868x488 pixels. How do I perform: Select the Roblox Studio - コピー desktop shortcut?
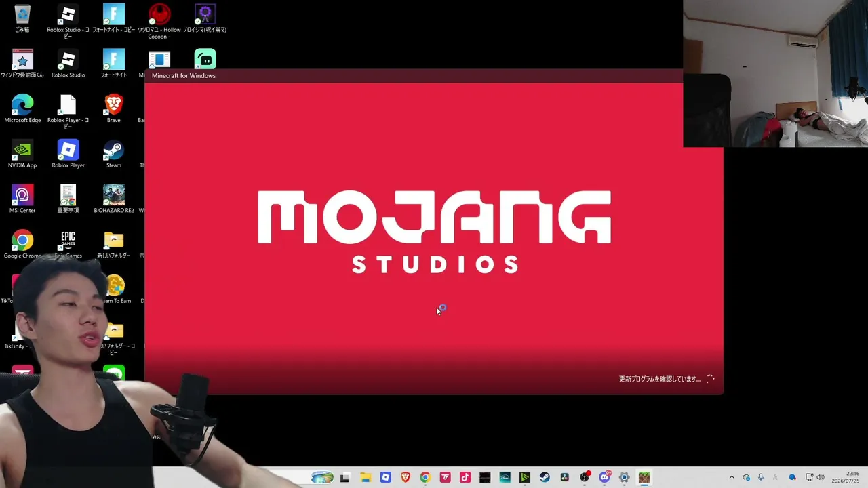68,22
